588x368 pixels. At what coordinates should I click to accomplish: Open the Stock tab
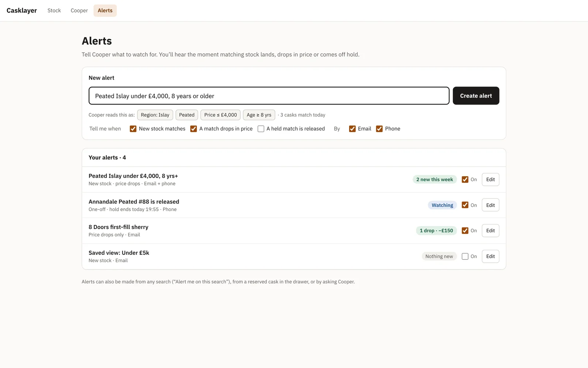[x=54, y=11]
